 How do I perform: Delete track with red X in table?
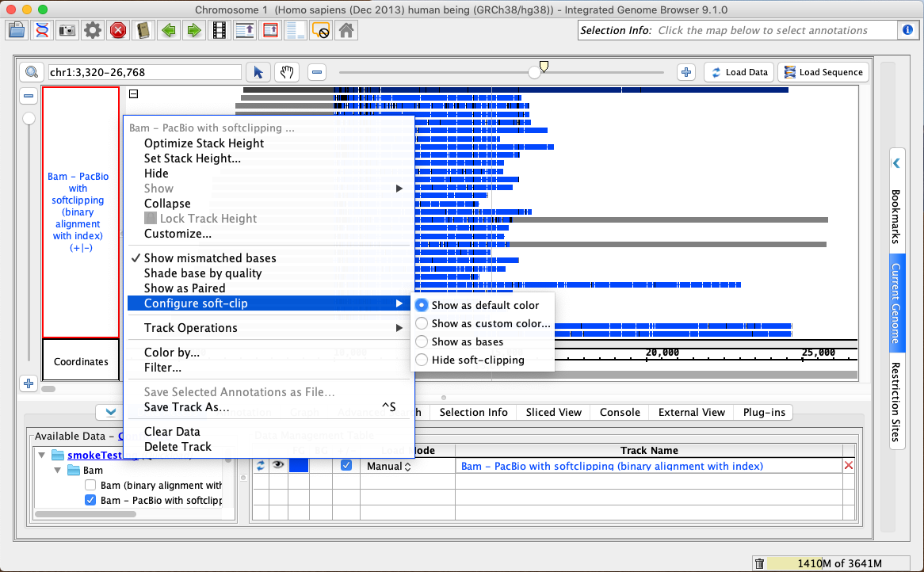tap(849, 465)
